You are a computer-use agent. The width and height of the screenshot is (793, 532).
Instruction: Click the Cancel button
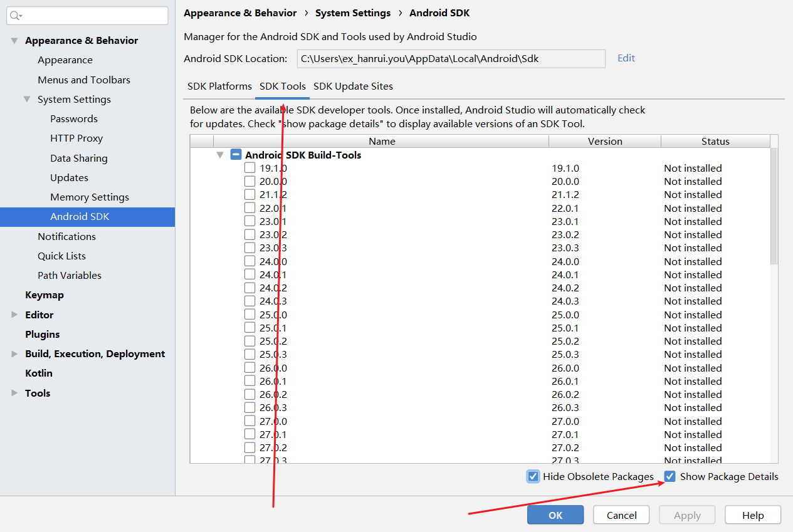[622, 515]
